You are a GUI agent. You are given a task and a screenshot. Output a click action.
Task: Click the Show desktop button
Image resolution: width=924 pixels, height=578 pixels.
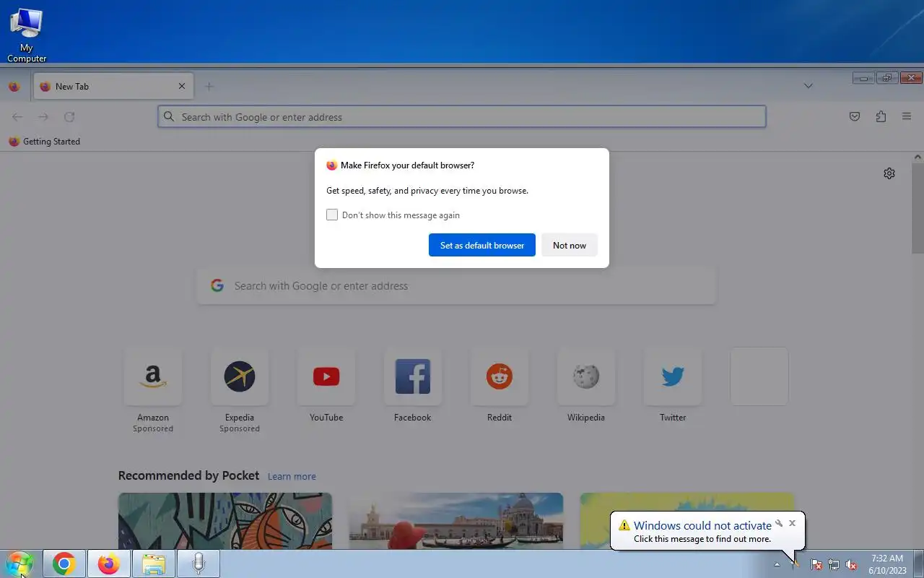pyautogui.click(x=918, y=564)
